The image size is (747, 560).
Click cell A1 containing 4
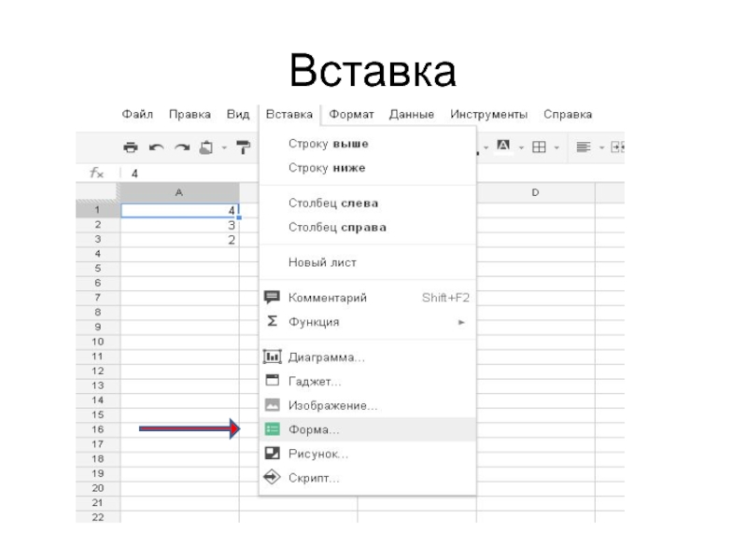point(179,211)
